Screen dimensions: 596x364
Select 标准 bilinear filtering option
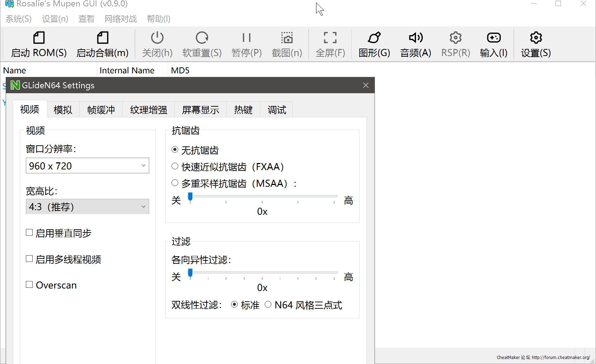234,304
